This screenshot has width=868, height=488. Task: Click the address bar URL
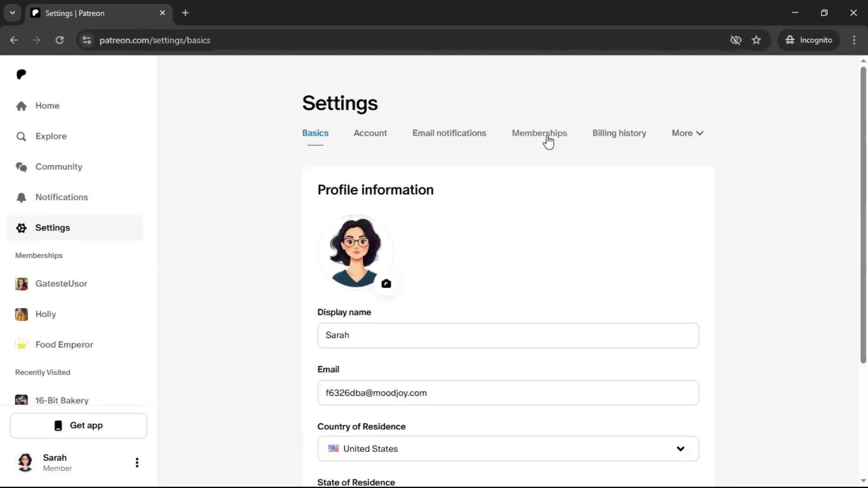tap(155, 40)
